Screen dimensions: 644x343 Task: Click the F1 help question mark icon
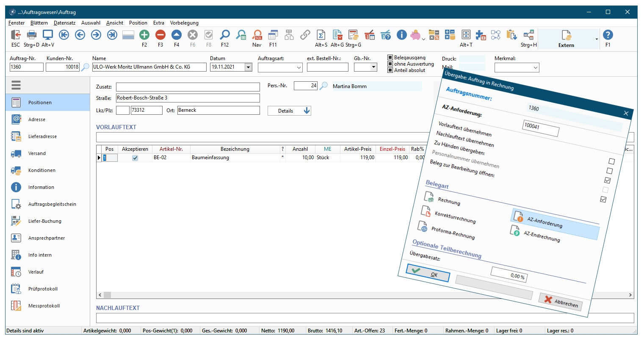(608, 35)
